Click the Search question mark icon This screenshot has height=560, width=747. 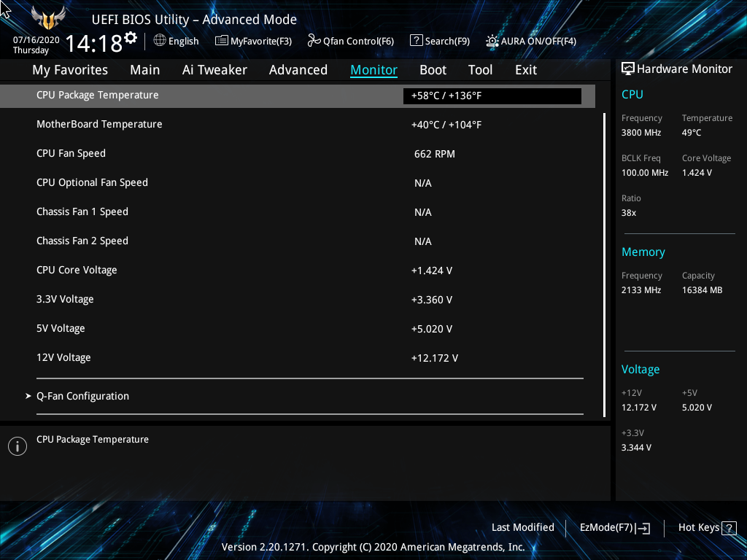pyautogui.click(x=416, y=41)
